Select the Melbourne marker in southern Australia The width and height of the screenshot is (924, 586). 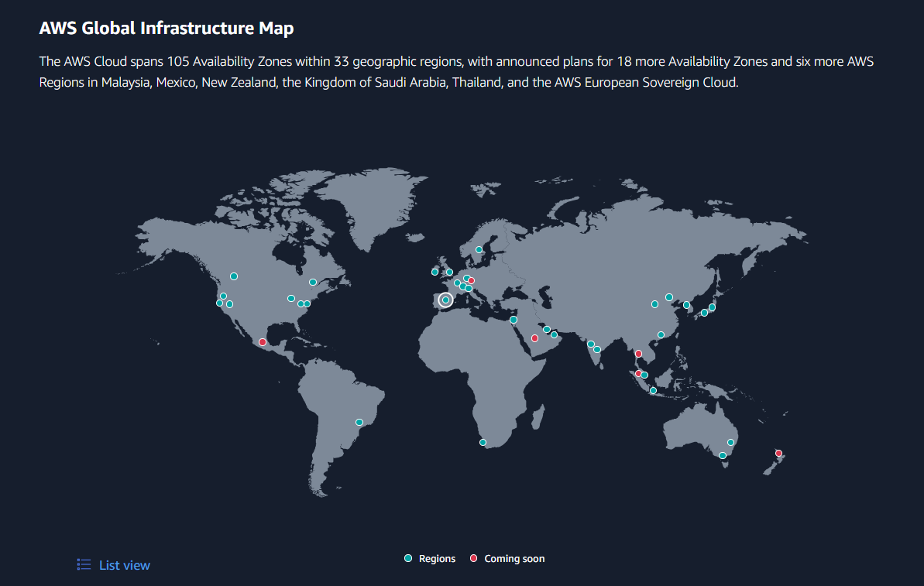(x=723, y=456)
